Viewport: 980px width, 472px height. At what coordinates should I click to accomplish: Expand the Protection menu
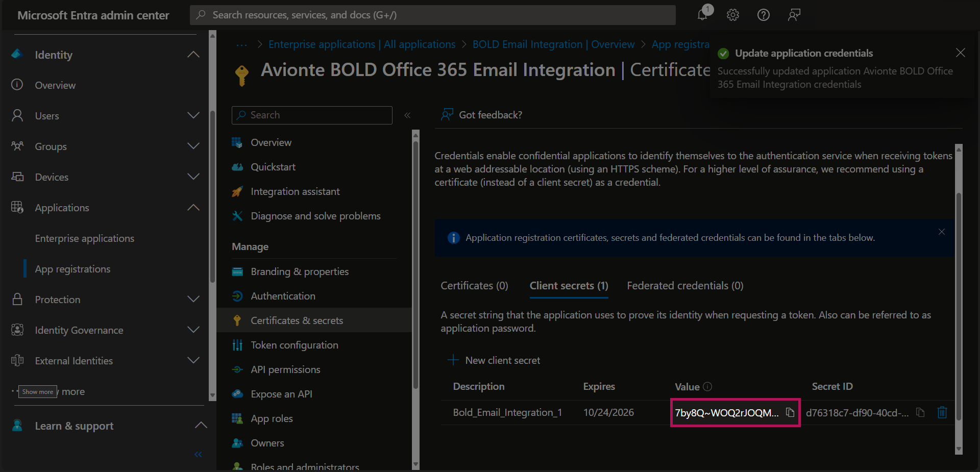[193, 299]
